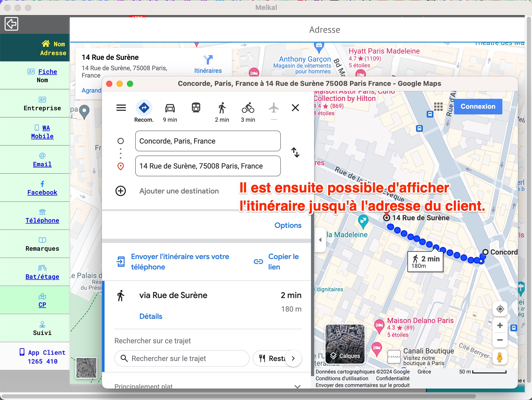Open the Google Maps hamburger menu
Viewport: 532px width, 400px height.
(121, 107)
